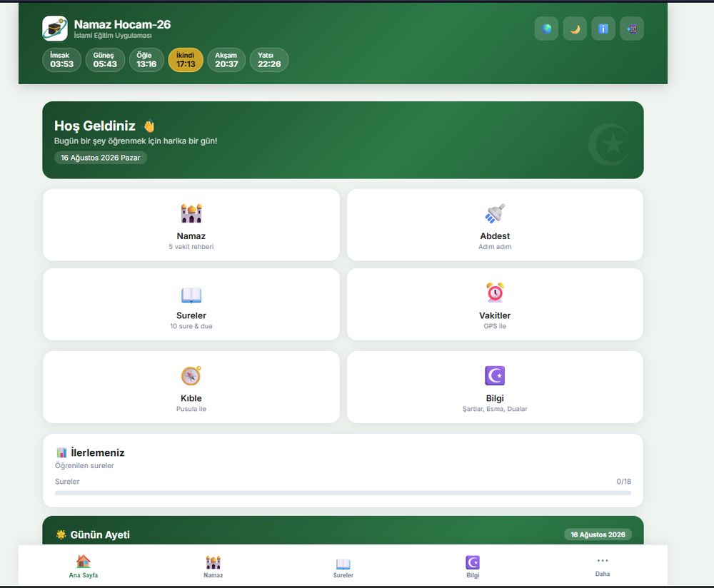Click the Günün Ayeti heading
714x588 pixels.
coord(100,534)
